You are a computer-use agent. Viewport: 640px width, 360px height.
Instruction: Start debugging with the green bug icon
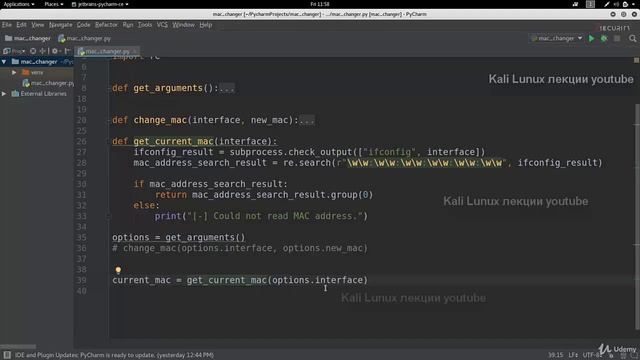pyautogui.click(x=604, y=38)
